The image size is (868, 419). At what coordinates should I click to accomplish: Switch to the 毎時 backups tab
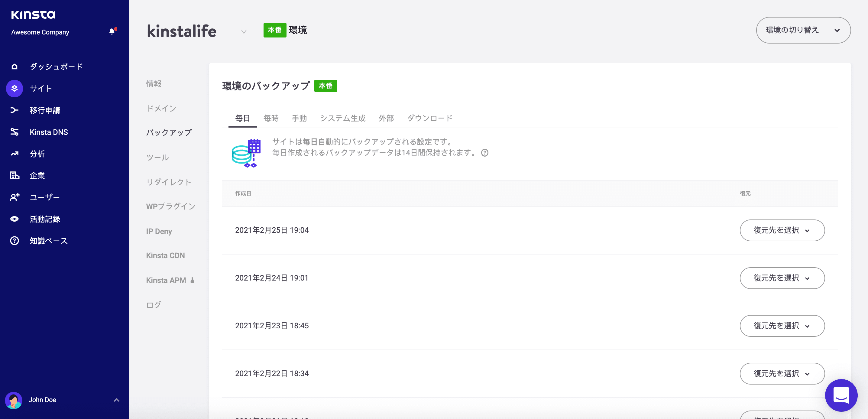tap(271, 118)
